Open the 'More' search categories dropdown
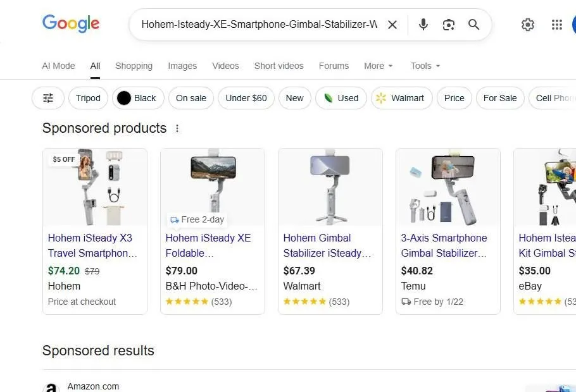 click(x=378, y=66)
